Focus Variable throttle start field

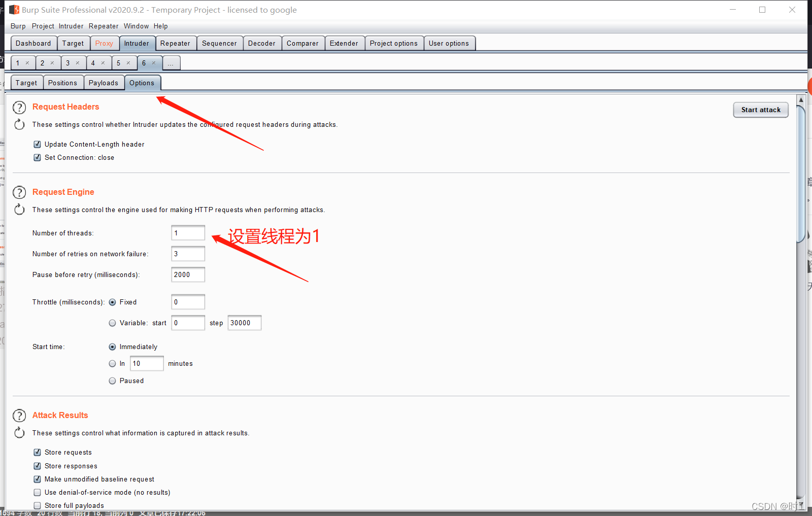(x=188, y=323)
